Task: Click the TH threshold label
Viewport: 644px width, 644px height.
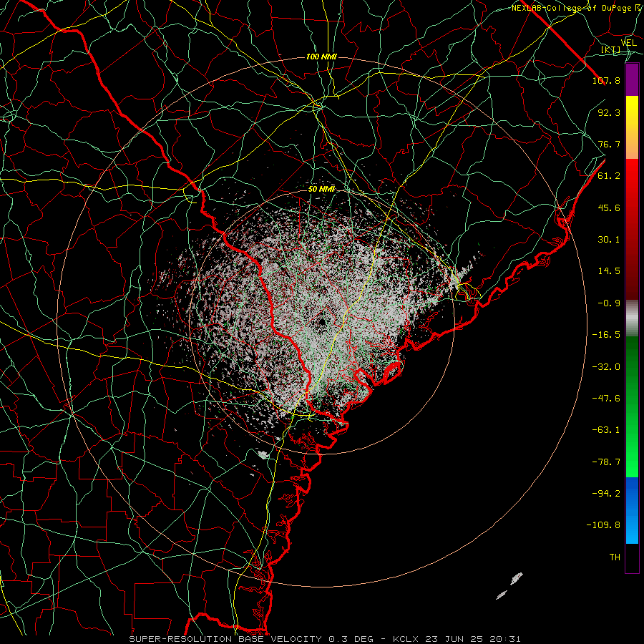Action: (615, 557)
